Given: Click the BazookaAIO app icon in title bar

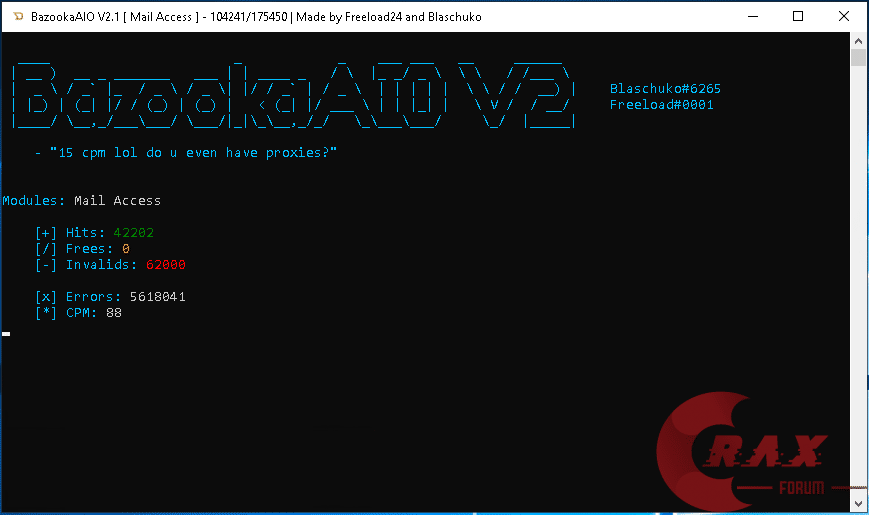Looking at the screenshot, I should 18,17.
